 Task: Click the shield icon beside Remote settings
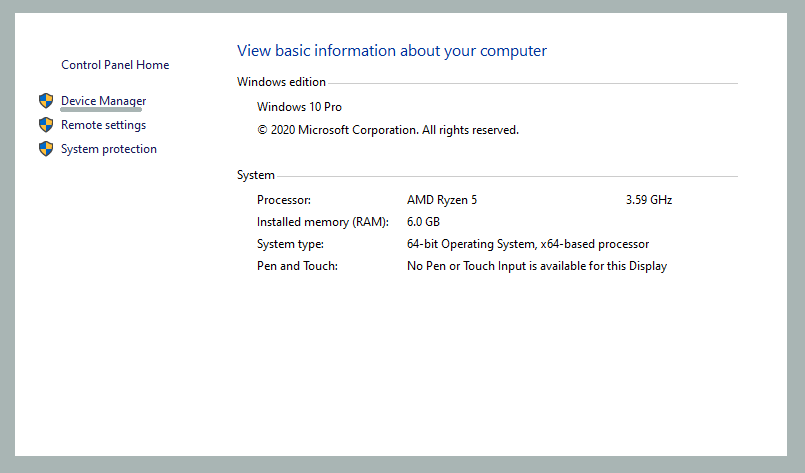point(46,125)
